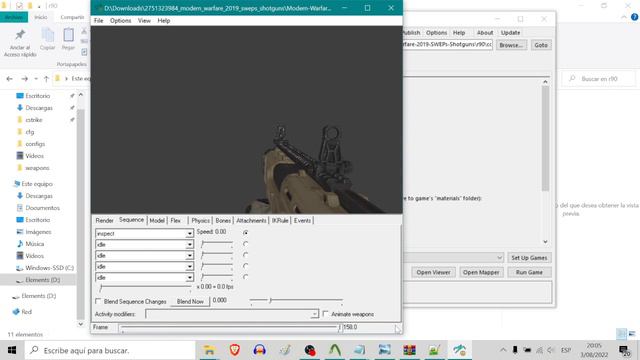This screenshot has width=640, height=360.
Task: Open the last idle sequence dropdown
Action: point(189,278)
